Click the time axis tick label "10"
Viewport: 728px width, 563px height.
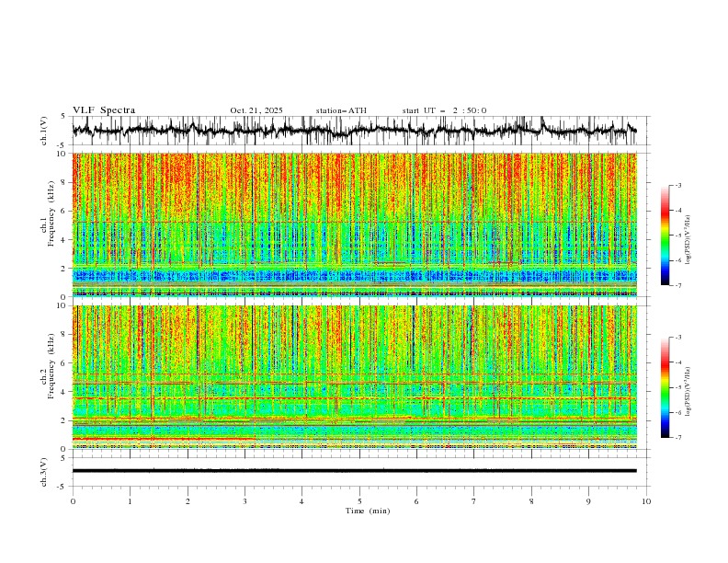point(646,501)
